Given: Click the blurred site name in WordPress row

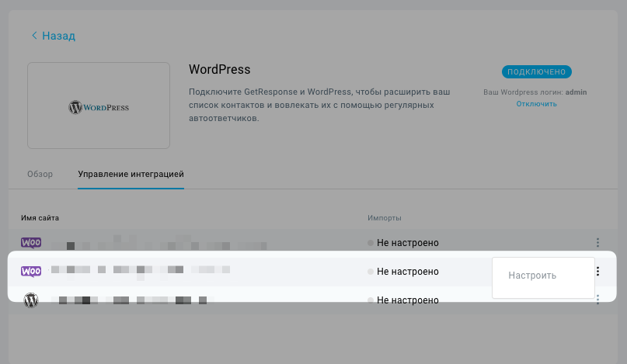Looking at the screenshot, I should [132, 300].
